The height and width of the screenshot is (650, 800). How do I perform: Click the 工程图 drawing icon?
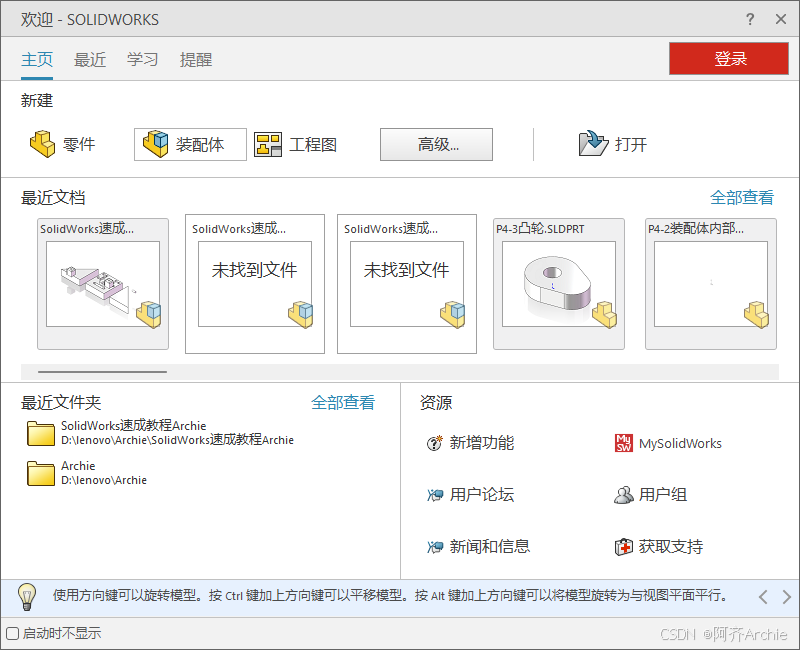point(268,144)
